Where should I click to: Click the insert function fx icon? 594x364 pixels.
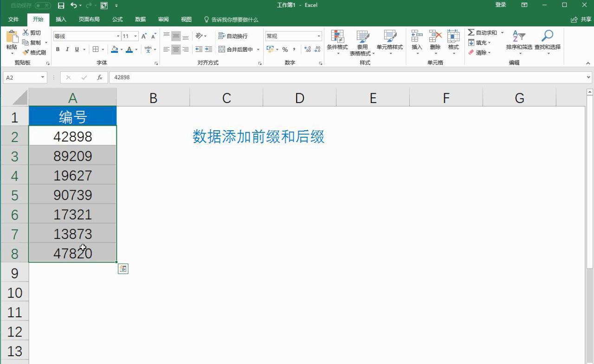[x=99, y=77]
